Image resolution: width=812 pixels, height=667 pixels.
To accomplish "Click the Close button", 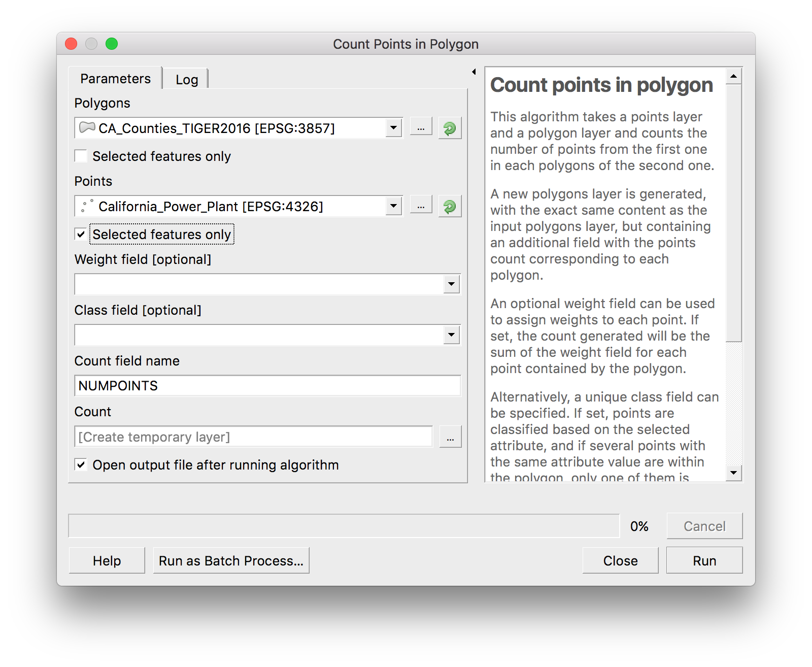I will [x=620, y=560].
